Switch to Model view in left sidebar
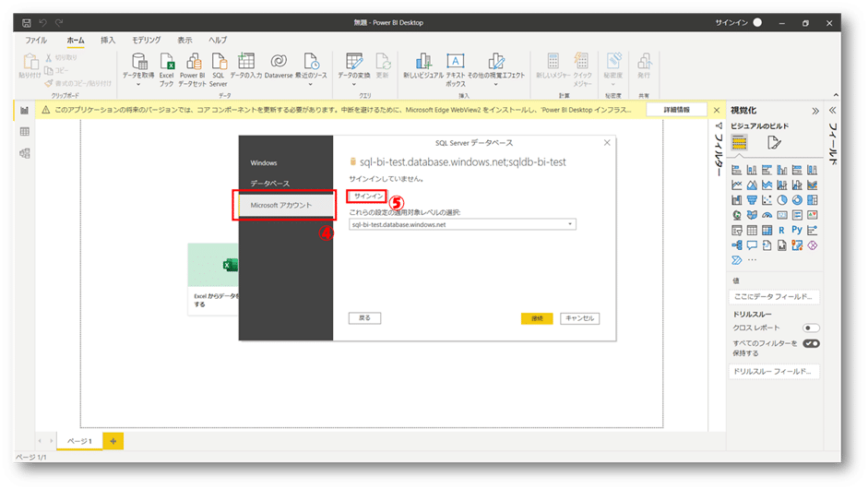The image size is (868, 489). pyautogui.click(x=24, y=153)
